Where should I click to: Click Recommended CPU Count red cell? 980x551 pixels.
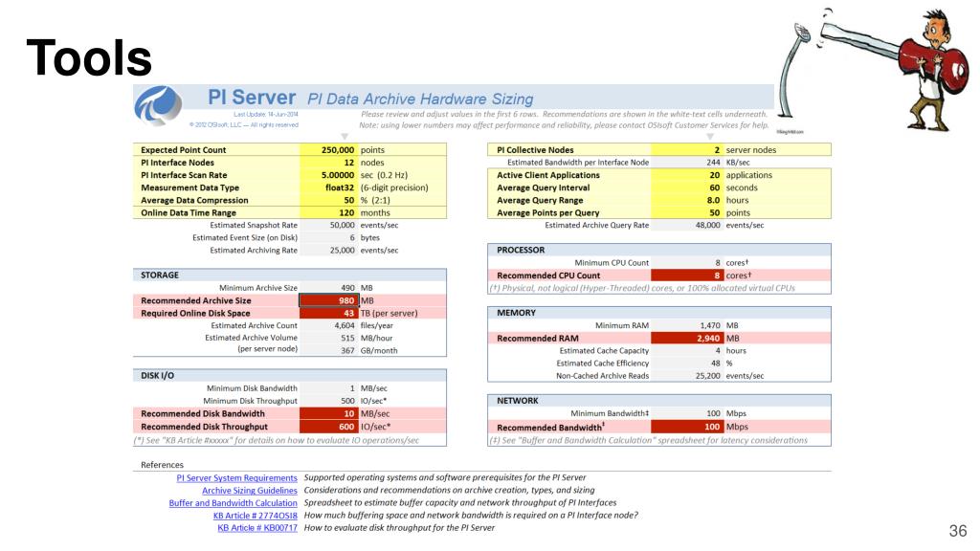(687, 275)
